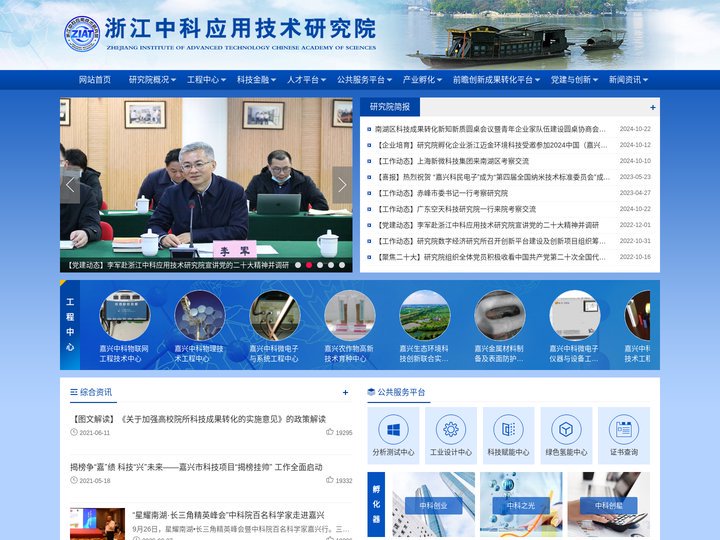Expand 研究院概况 dropdown menu

[x=152, y=80]
